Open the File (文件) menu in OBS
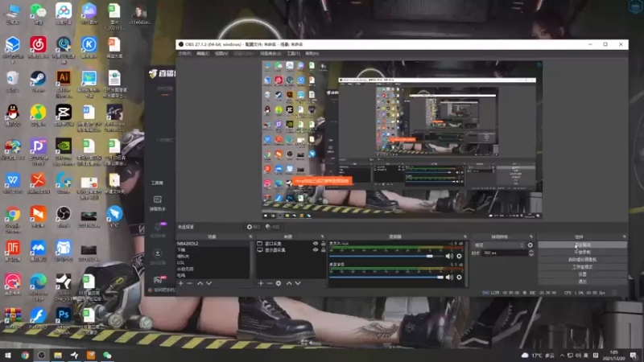This screenshot has height=362, width=644. coord(184,53)
